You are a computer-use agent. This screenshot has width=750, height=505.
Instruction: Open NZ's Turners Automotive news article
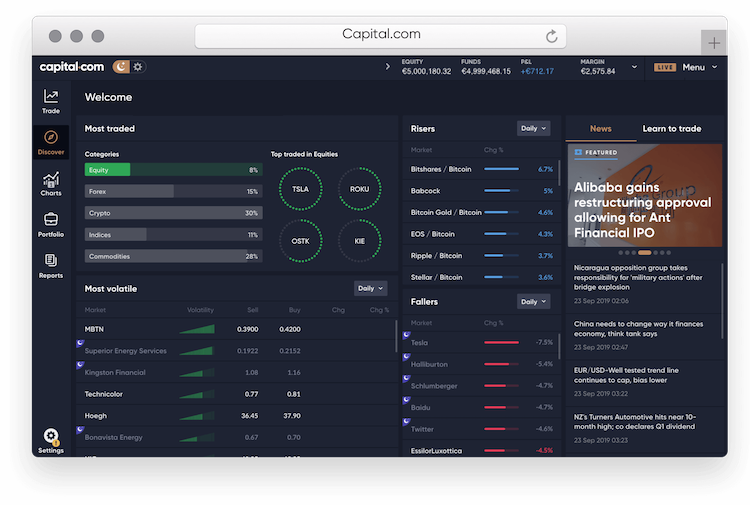point(643,428)
